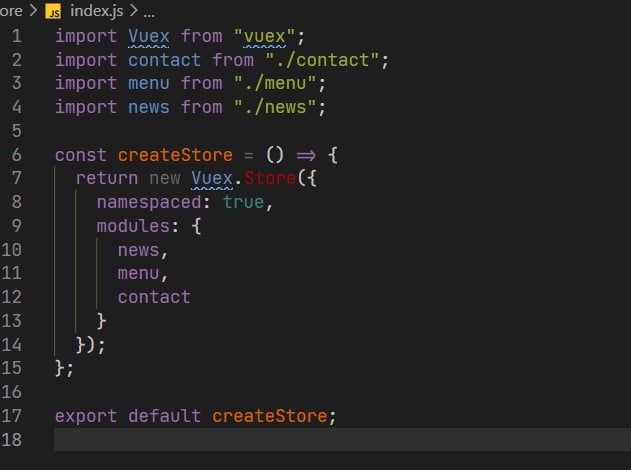The image size is (631, 470).
Task: Click the "./menu" import path string
Action: 275,83
